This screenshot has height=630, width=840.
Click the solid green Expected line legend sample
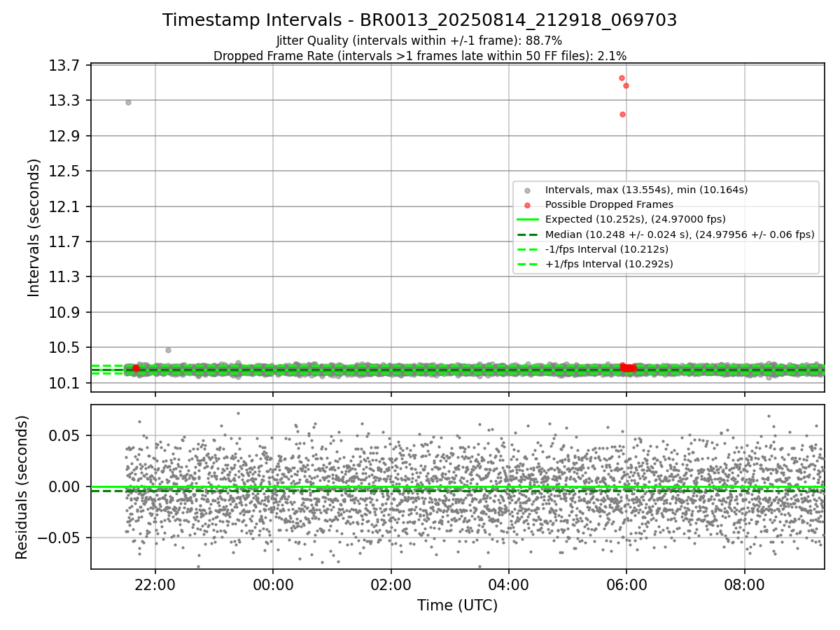click(527, 219)
